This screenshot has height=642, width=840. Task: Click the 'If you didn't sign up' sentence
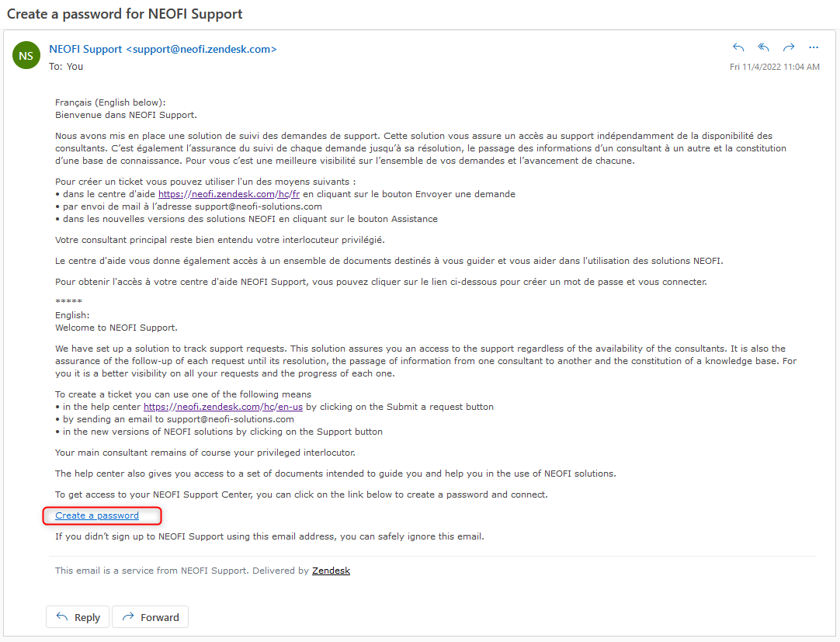[269, 536]
